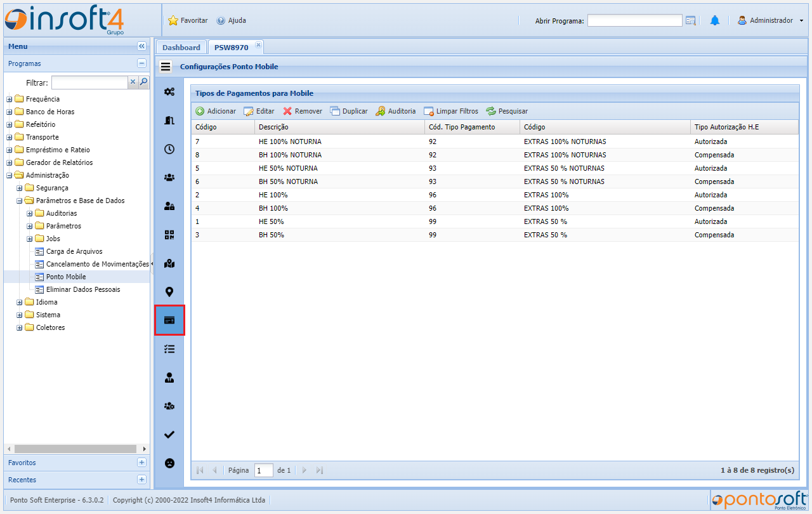The image size is (812, 514).
Task: Select Eliminar Dados Pessoais in tree
Action: pyautogui.click(x=83, y=289)
